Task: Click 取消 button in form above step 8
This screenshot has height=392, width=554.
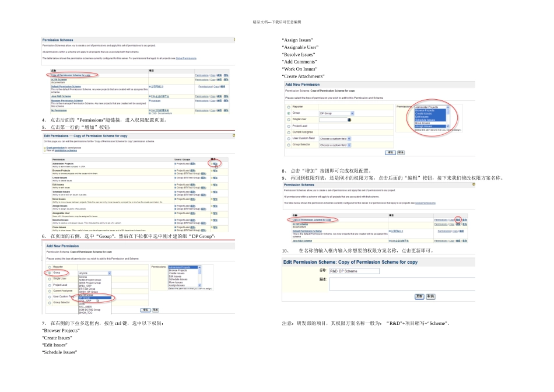Action: point(401,152)
